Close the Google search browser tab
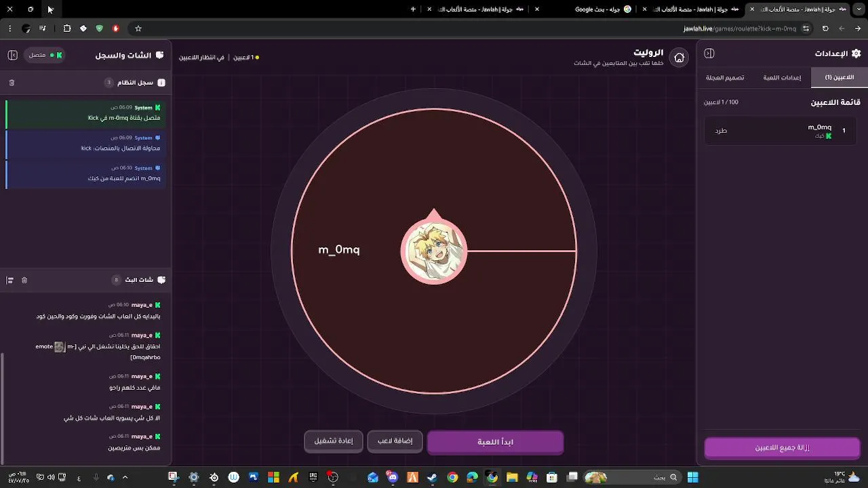This screenshot has width=868, height=488. pyautogui.click(x=537, y=9)
